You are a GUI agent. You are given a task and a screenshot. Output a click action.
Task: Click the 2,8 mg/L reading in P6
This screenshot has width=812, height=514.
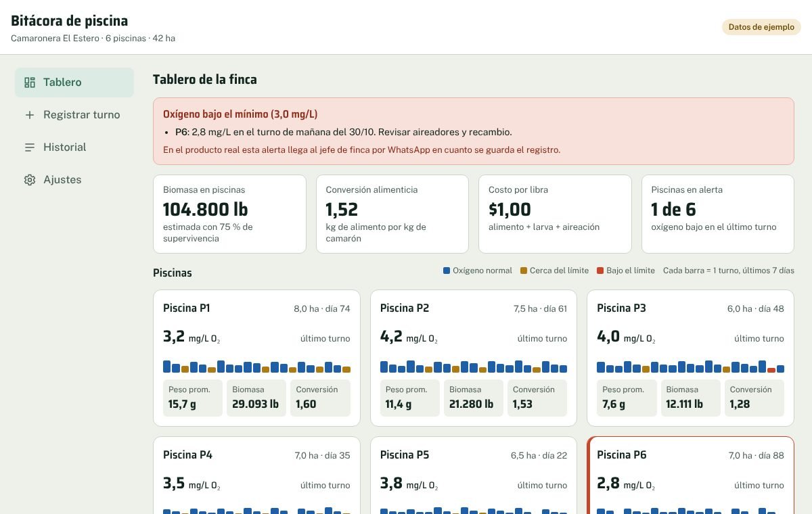pos(626,484)
